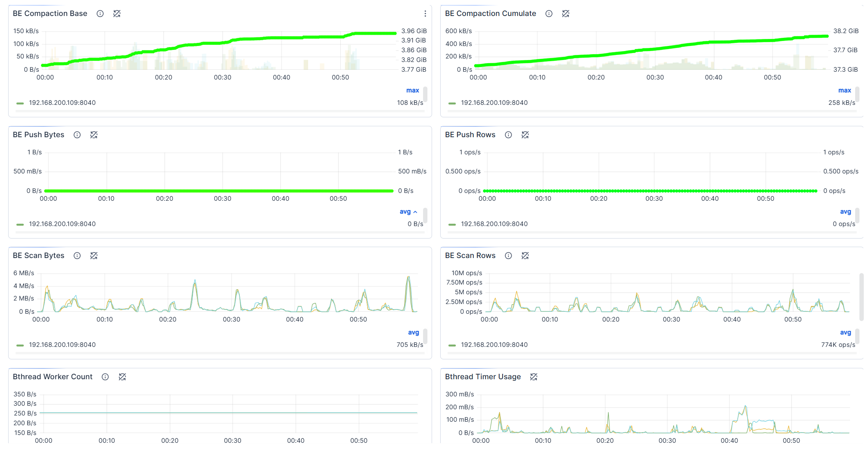Click the BE Scan Bytes legend scrollbar
This screenshot has height=449, width=868.
click(425, 336)
